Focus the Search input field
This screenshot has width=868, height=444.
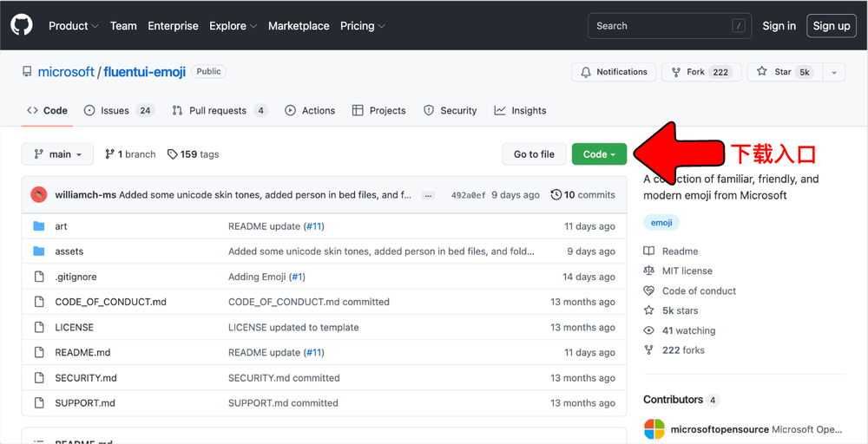[x=669, y=26]
